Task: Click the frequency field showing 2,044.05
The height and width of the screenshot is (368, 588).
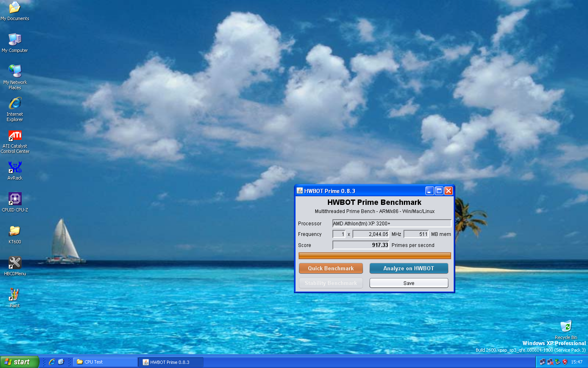Action: click(x=371, y=234)
